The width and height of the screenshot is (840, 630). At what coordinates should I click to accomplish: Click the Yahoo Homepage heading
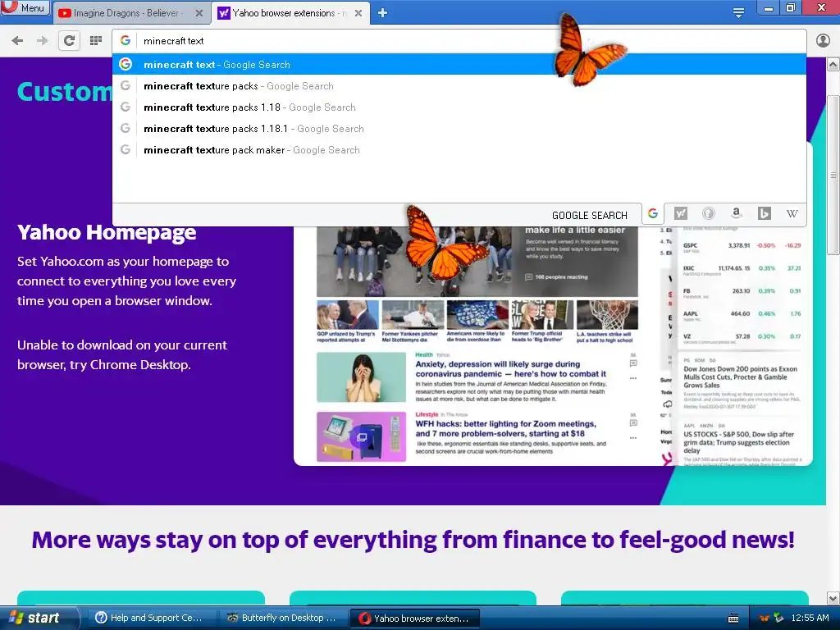coord(107,232)
